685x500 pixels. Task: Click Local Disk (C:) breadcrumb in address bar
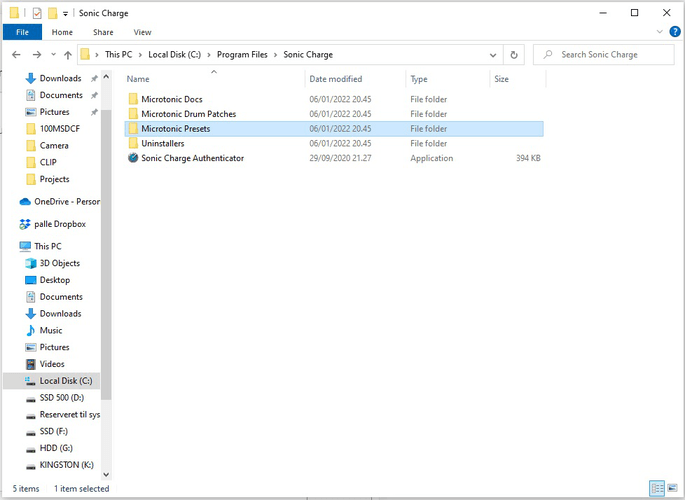(174, 55)
